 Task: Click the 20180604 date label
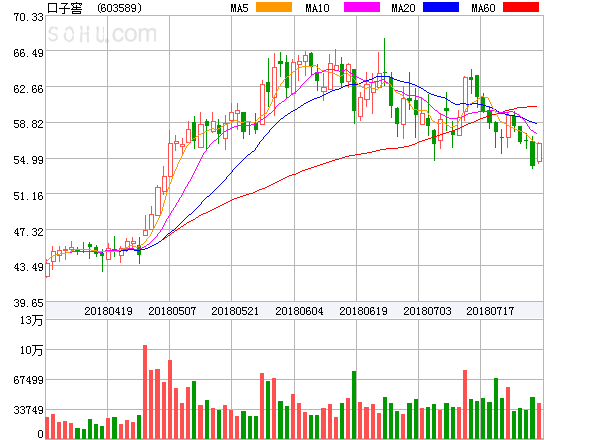pos(299,311)
